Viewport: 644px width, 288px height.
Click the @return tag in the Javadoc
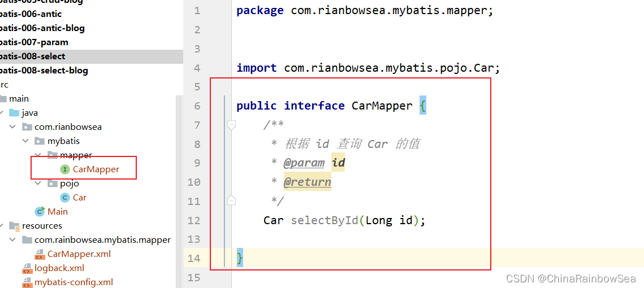click(307, 182)
